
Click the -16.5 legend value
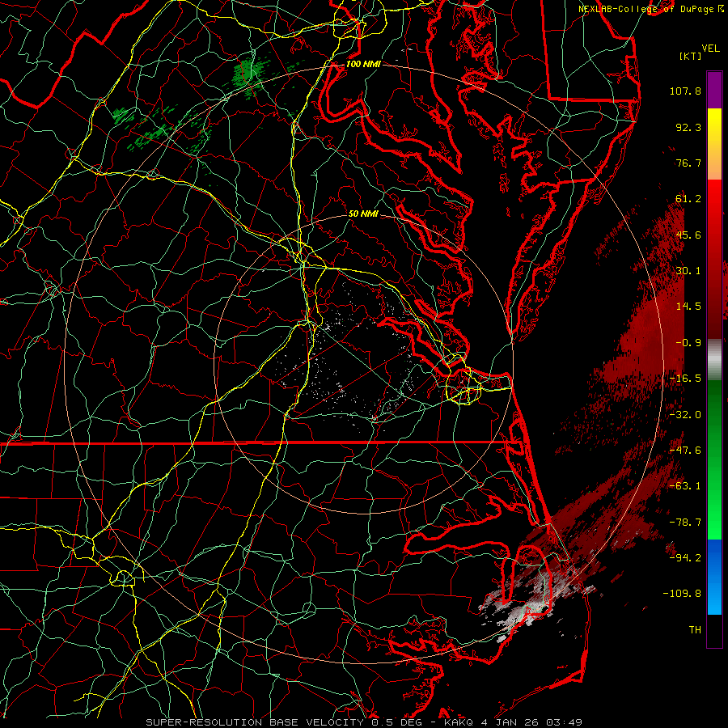[x=685, y=379]
